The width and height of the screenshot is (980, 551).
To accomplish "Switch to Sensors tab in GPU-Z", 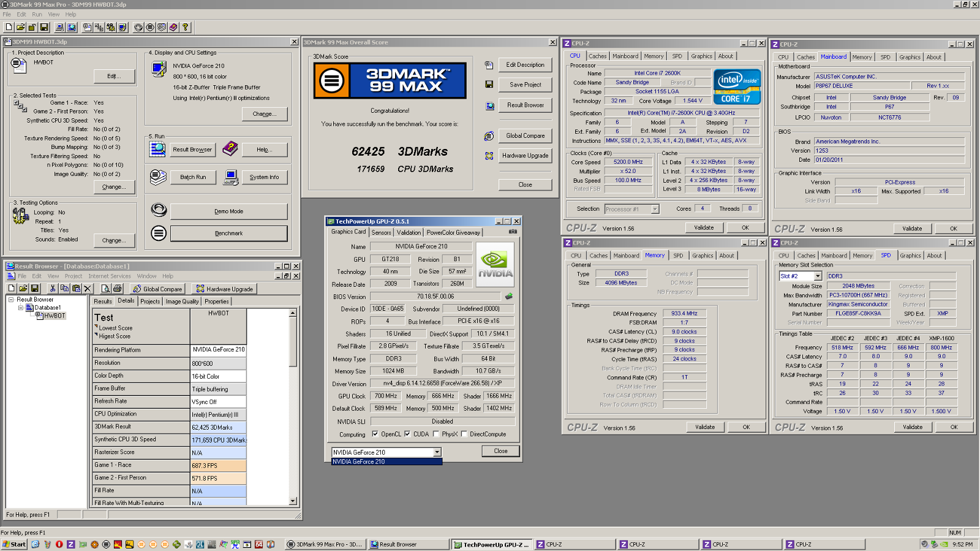I will click(381, 232).
